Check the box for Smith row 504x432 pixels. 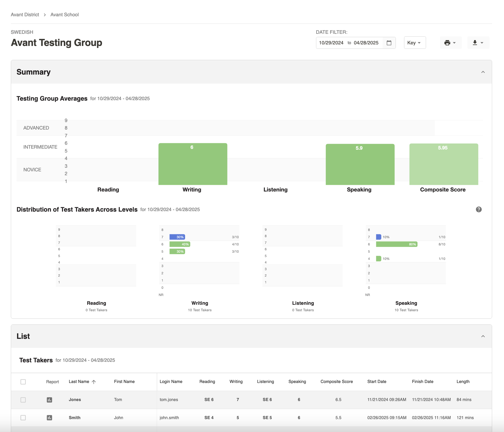23,418
